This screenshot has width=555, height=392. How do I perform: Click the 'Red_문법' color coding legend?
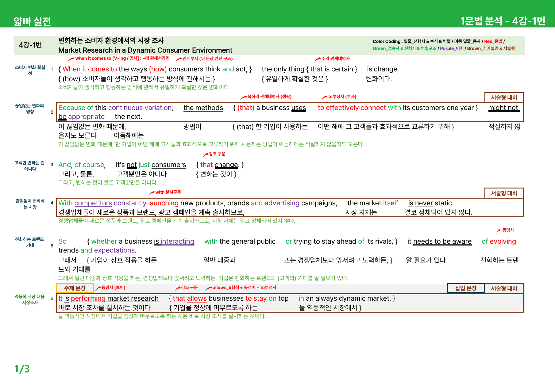click(493, 41)
